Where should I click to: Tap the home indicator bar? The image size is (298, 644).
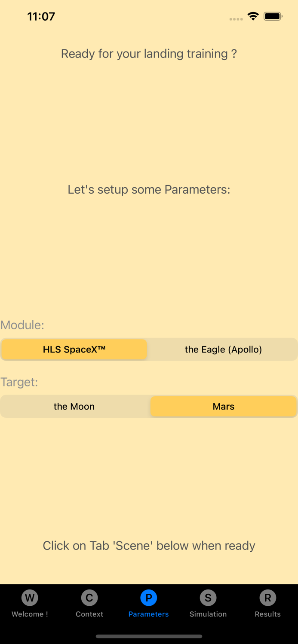pos(149,637)
